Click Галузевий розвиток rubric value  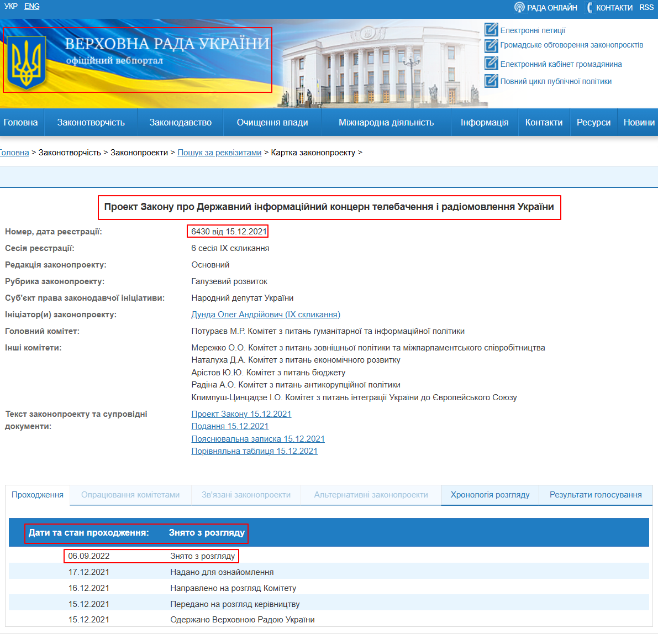229,281
